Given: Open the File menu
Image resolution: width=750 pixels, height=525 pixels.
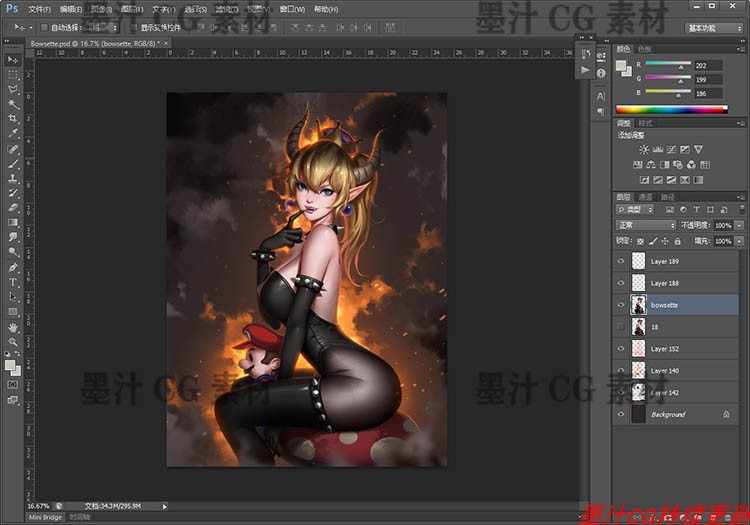Looking at the screenshot, I should click(x=39, y=9).
